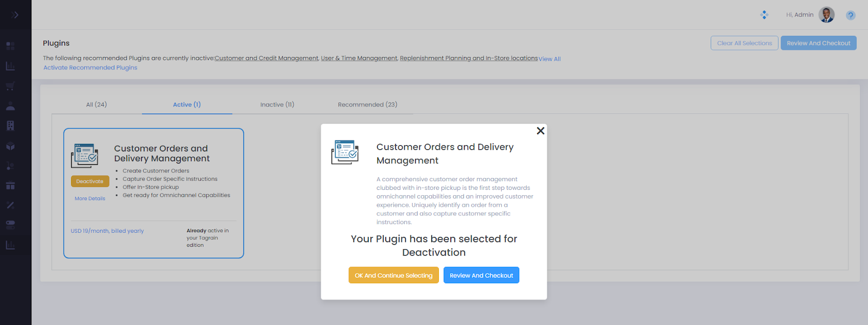This screenshot has height=325, width=868.
Task: Click Create Customer Orders bullet text
Action: click(x=156, y=171)
